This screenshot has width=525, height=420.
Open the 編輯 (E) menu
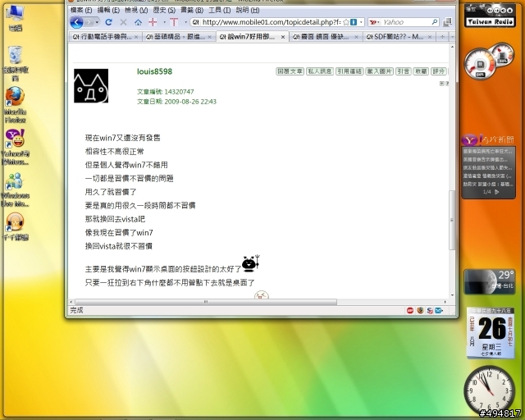click(108, 11)
